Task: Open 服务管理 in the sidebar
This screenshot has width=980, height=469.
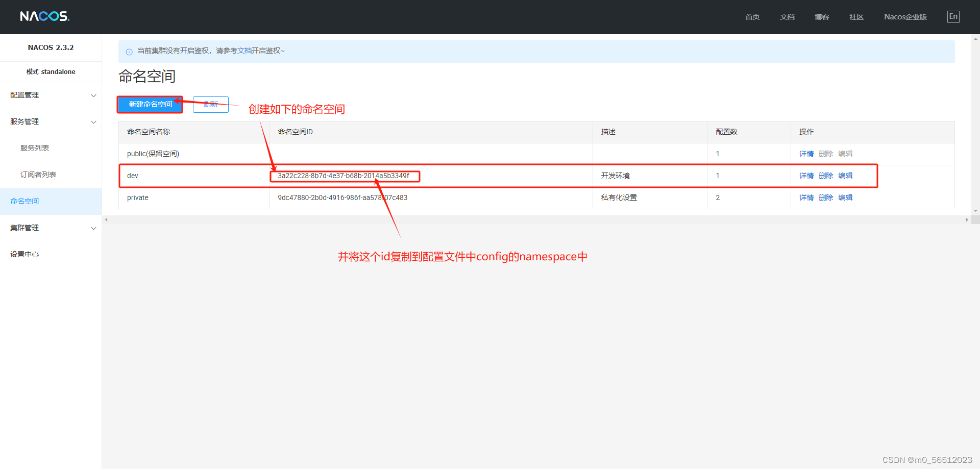Action: (24, 121)
